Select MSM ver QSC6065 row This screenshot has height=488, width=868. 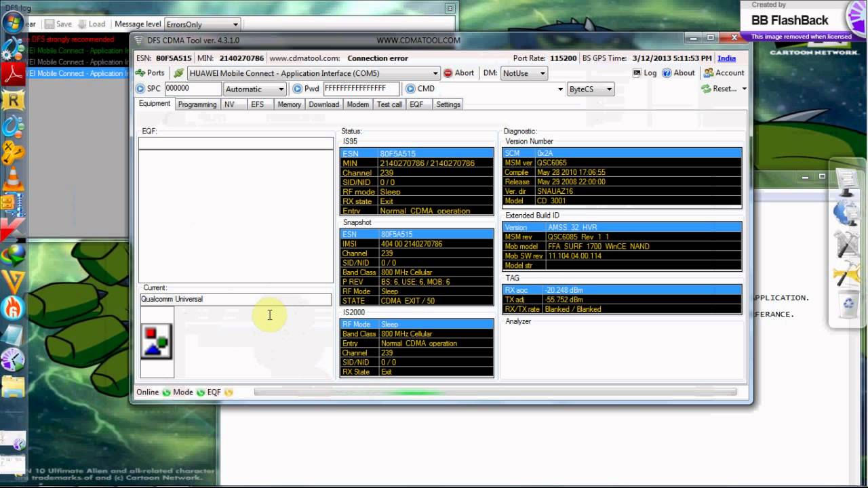pos(622,163)
